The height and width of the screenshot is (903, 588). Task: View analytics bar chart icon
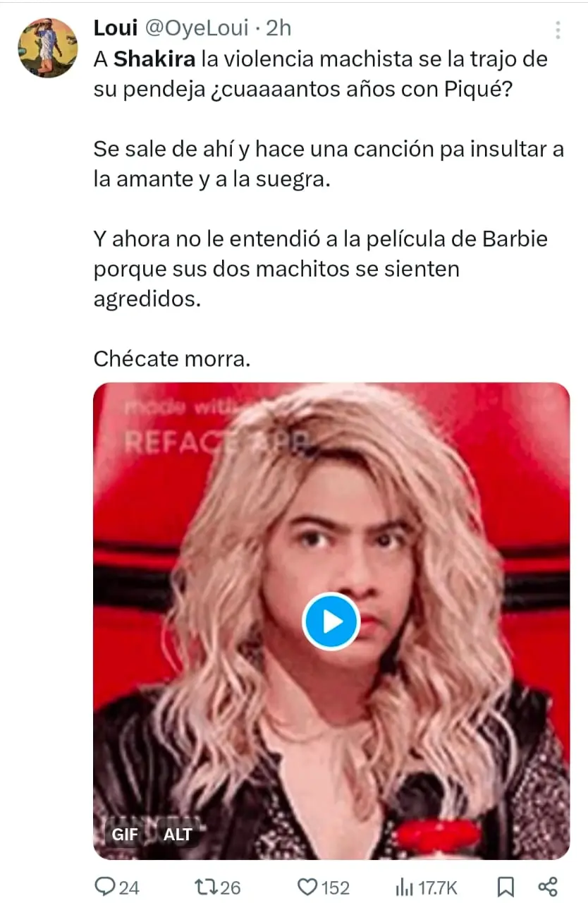point(405,887)
